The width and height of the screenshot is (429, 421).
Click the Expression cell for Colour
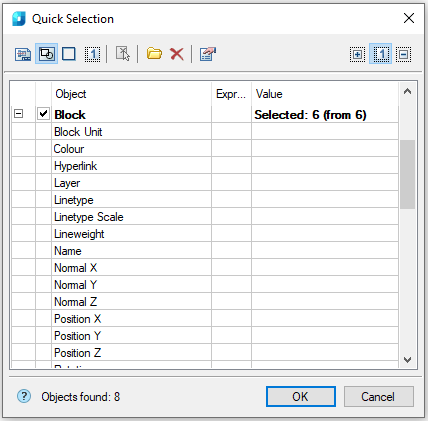[x=231, y=148]
